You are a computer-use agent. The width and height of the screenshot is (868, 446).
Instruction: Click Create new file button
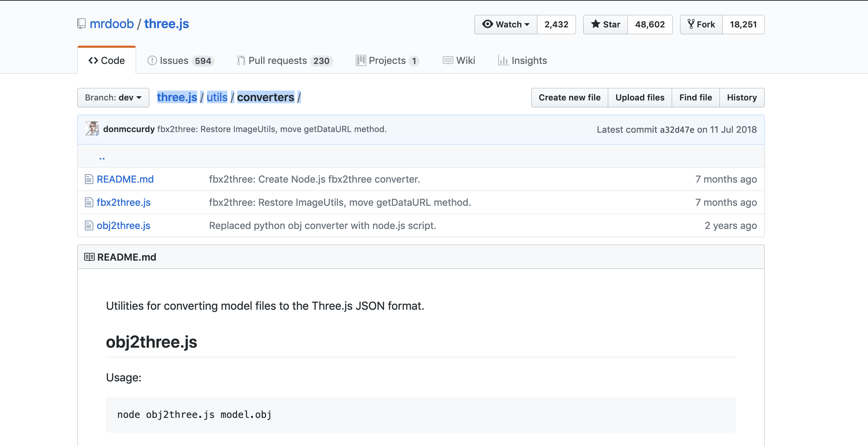point(569,97)
